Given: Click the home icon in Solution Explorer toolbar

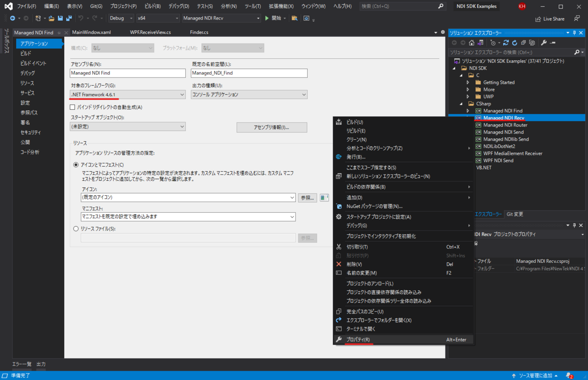Looking at the screenshot, I should (471, 43).
